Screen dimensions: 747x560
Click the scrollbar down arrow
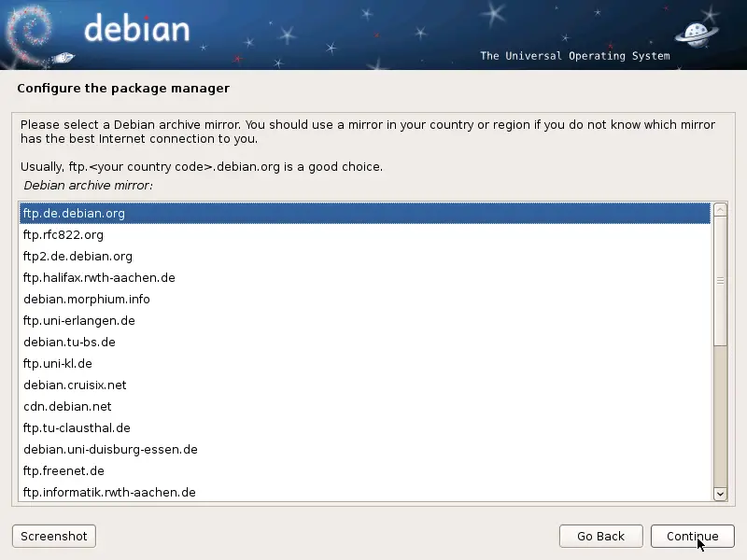coord(720,494)
